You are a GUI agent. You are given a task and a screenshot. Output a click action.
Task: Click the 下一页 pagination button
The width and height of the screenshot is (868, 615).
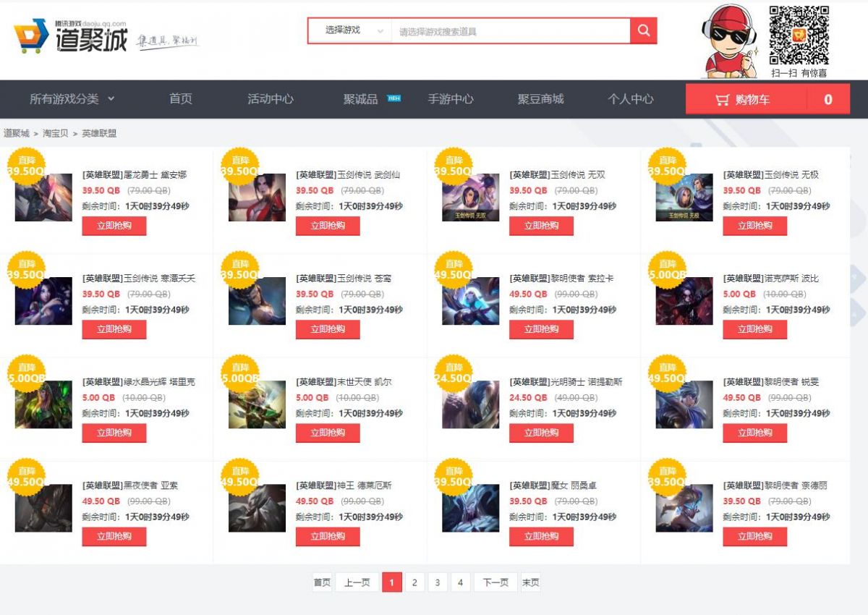[x=495, y=582]
